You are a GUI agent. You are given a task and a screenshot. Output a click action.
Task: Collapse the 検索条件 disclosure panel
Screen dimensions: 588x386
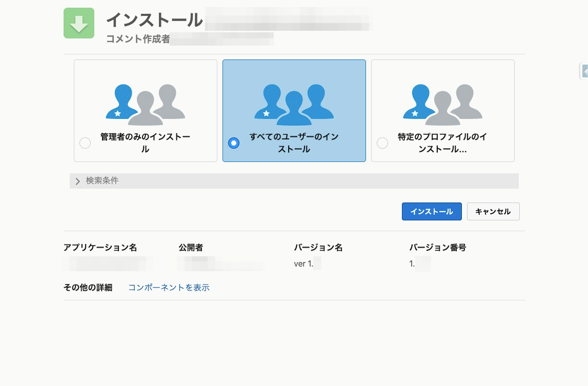(102, 181)
